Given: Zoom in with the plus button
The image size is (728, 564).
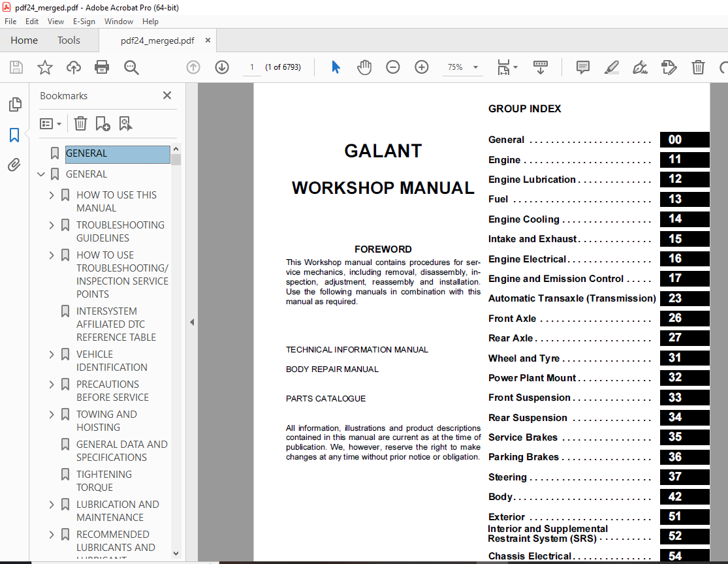Looking at the screenshot, I should click(x=422, y=67).
